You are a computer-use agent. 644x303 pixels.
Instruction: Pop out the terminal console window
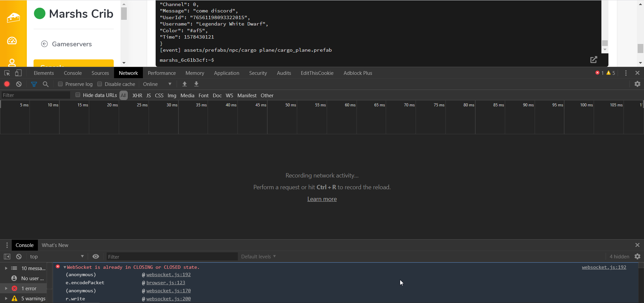click(x=593, y=60)
